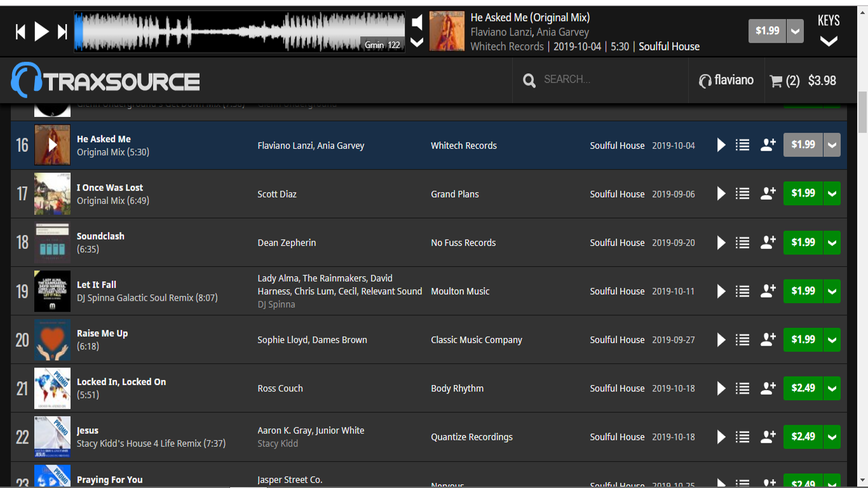Skip to next track in player
The width and height of the screenshot is (868, 488).
click(x=62, y=31)
